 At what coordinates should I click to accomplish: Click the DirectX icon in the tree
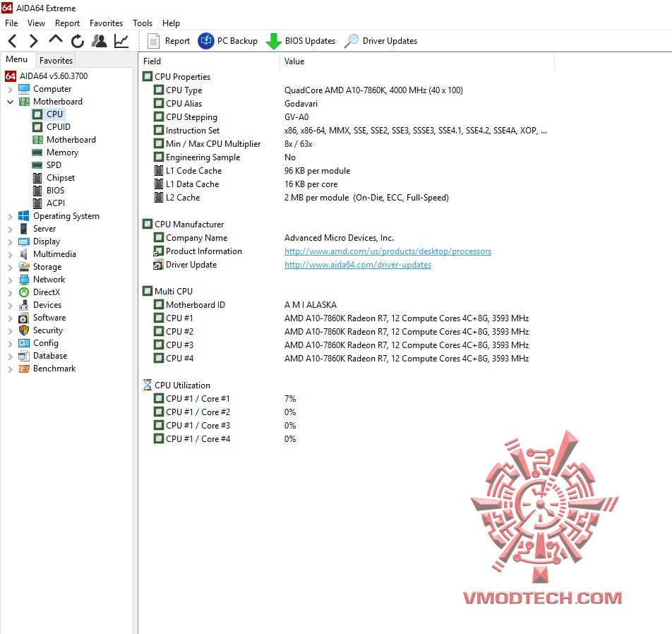click(x=24, y=292)
